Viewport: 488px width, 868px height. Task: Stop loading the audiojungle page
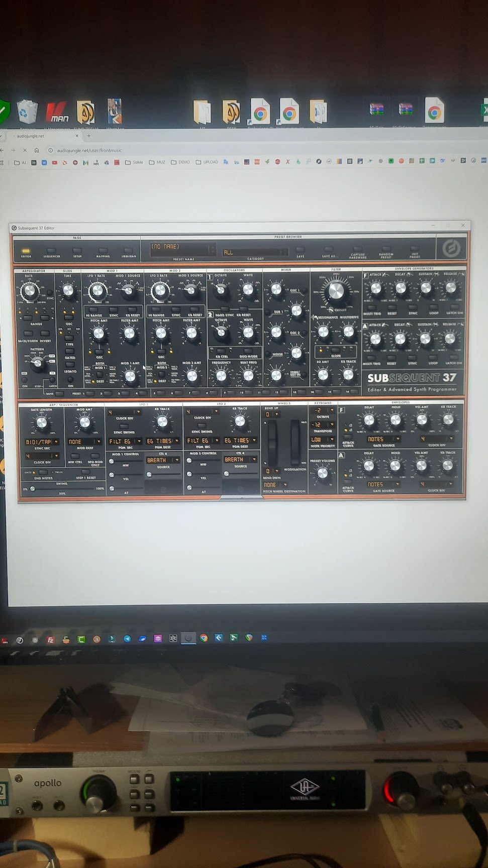(x=25, y=150)
